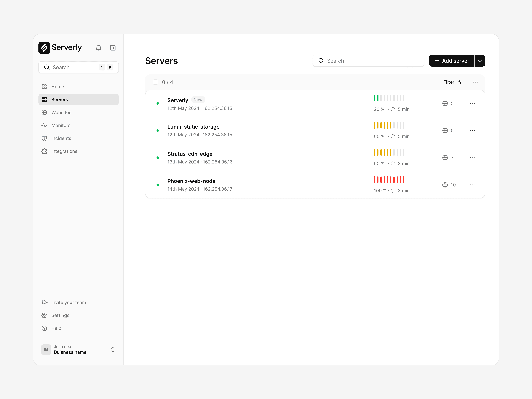Open table header three-dot options menu
Viewport: 532px width, 399px height.
tap(475, 82)
